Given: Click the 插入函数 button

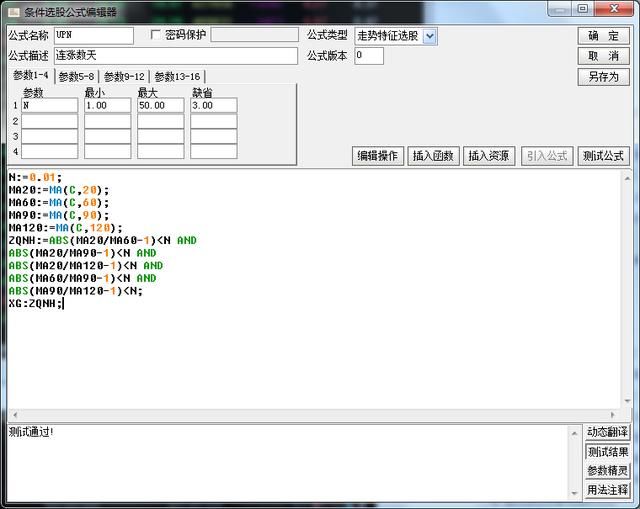Looking at the screenshot, I should [x=434, y=156].
